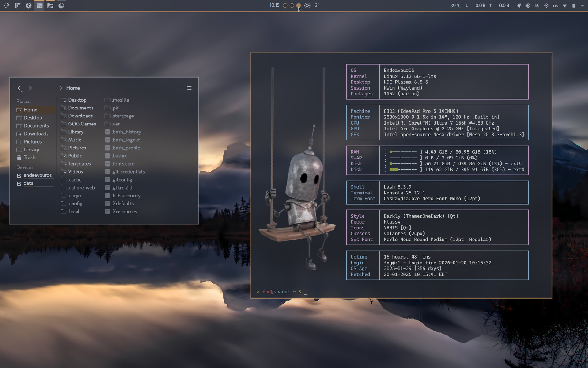Switch to the third virtual desktop pager dot
588x368 pixels.
pos(299,6)
